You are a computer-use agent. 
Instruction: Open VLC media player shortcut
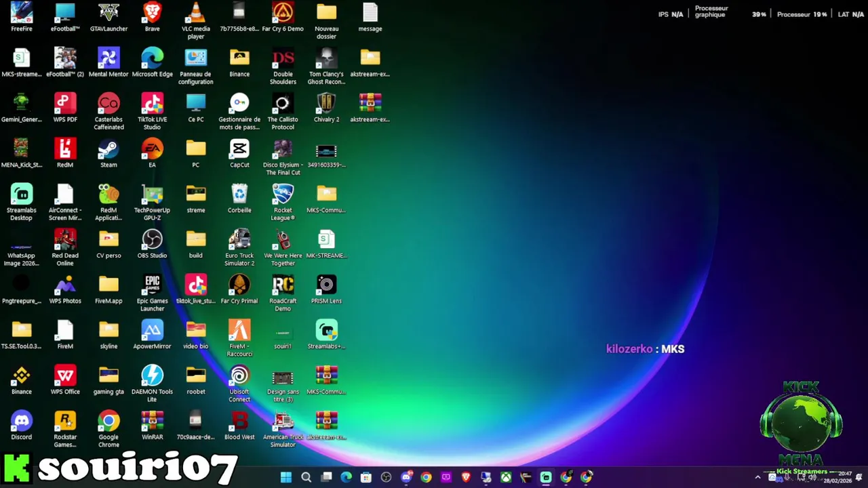tap(196, 21)
